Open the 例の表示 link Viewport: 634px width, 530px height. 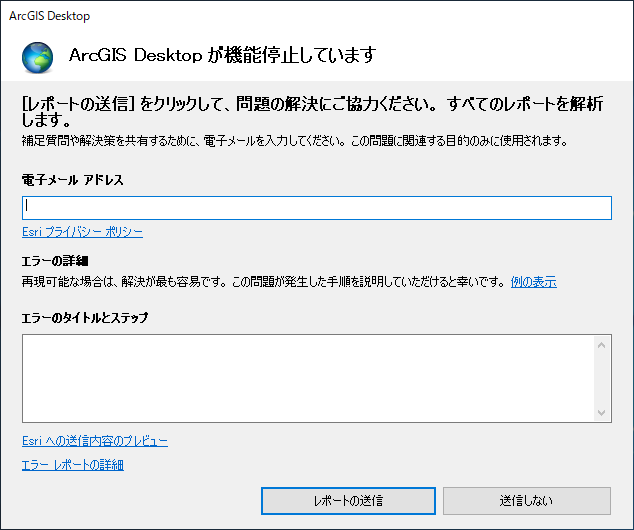[533, 282]
